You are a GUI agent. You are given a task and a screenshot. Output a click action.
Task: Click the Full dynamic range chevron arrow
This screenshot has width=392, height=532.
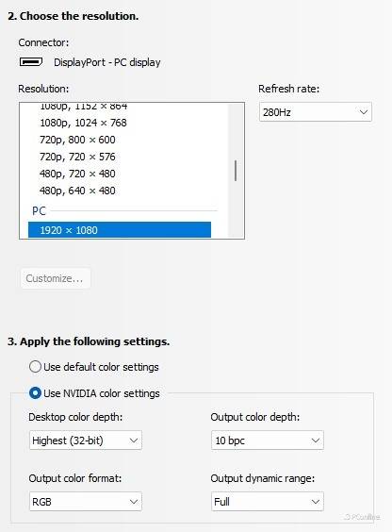[315, 502]
